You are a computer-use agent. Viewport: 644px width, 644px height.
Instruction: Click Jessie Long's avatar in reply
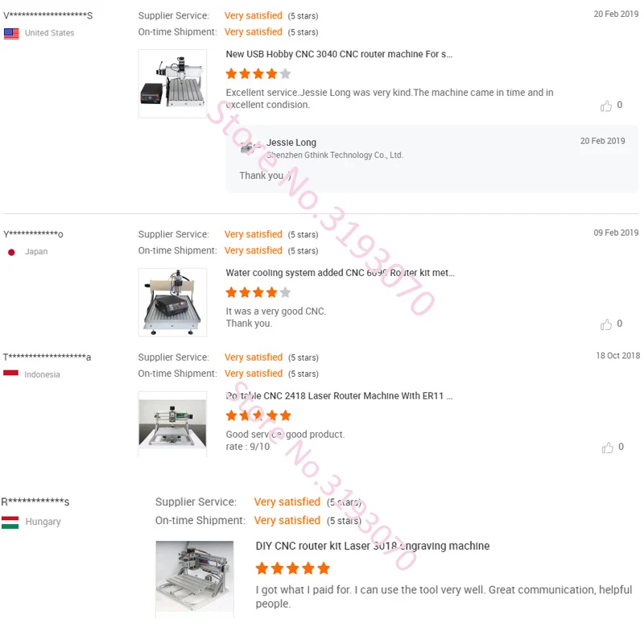pos(248,147)
